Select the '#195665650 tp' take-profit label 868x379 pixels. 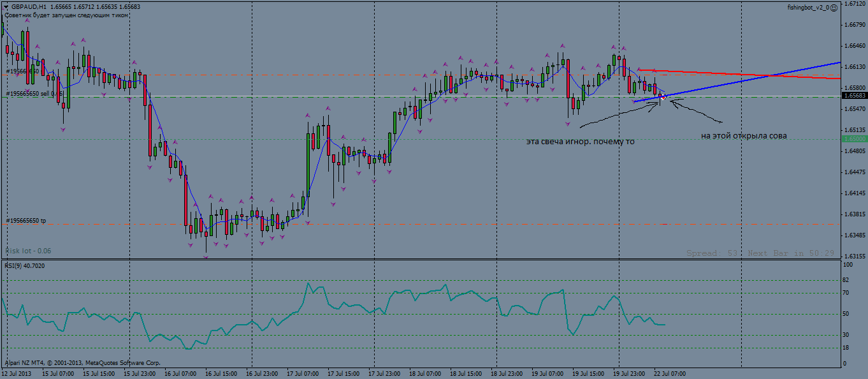[x=26, y=221]
